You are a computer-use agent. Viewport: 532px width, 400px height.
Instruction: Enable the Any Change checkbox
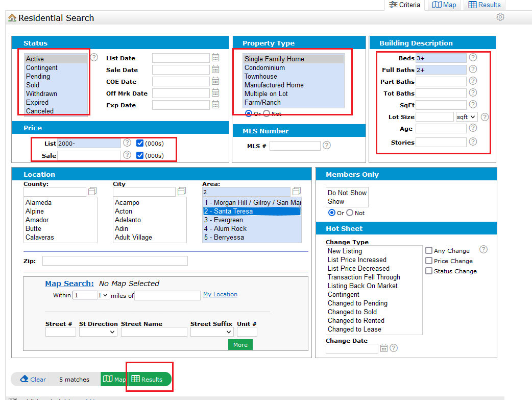pyautogui.click(x=429, y=251)
